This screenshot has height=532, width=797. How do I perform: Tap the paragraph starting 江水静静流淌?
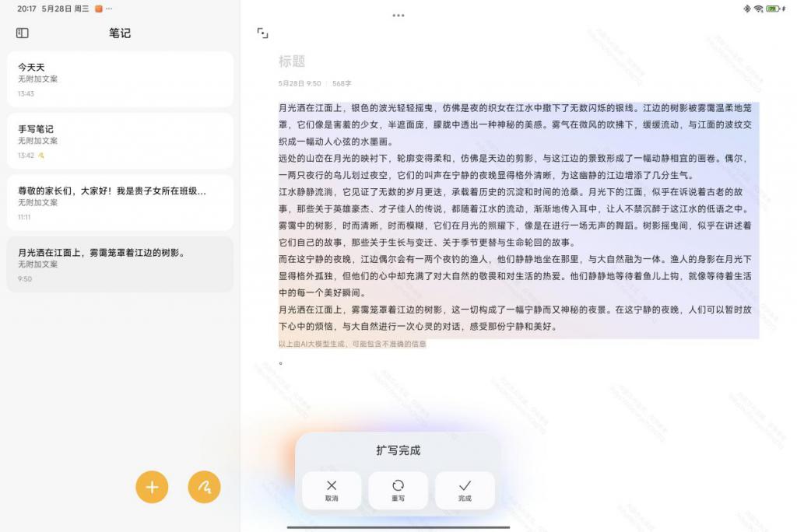point(514,200)
